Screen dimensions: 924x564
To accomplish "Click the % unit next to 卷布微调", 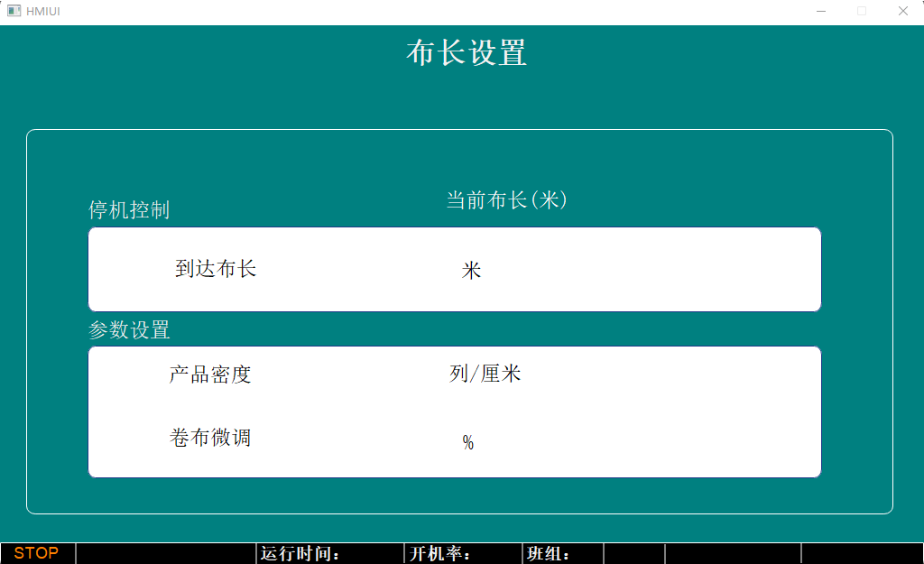I will (468, 442).
